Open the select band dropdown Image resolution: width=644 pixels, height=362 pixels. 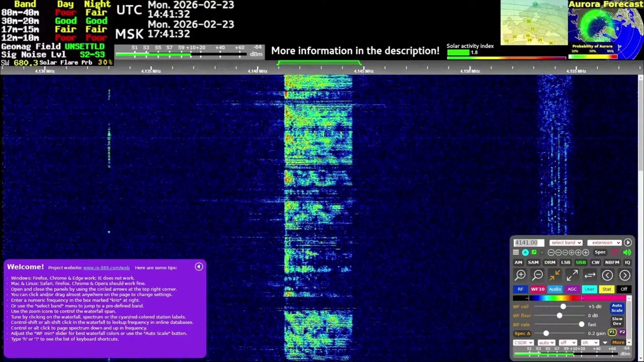click(x=566, y=243)
